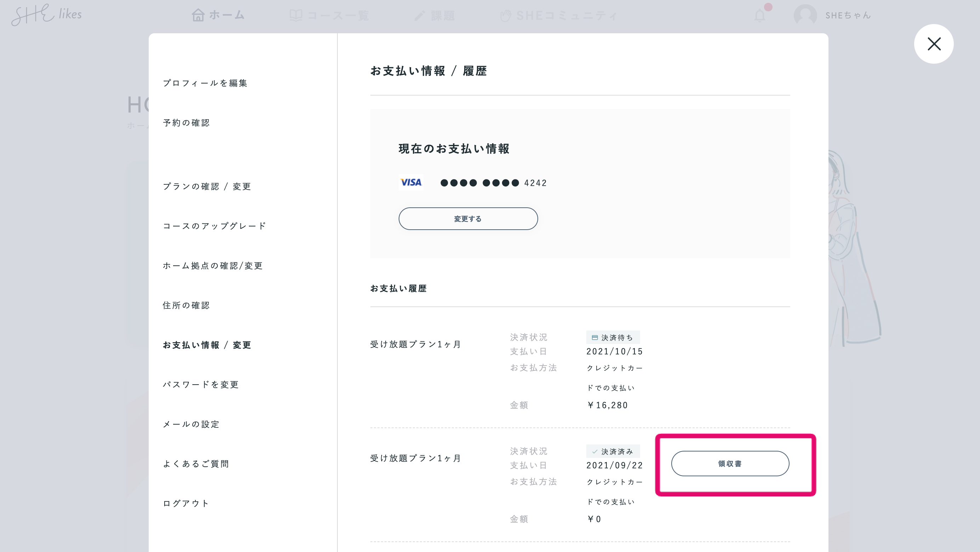Select プロフィールを編集 in sidebar

205,83
